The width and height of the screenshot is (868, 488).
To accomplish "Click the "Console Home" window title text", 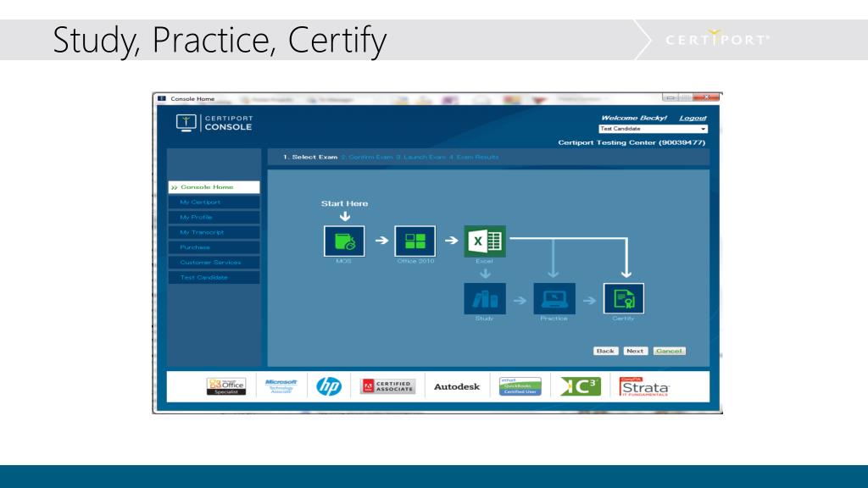I will (x=192, y=99).
